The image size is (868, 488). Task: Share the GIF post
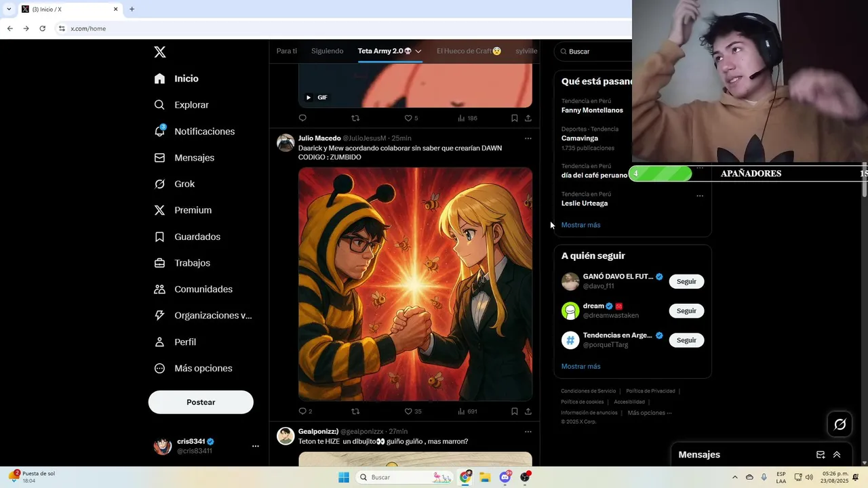pyautogui.click(x=528, y=118)
